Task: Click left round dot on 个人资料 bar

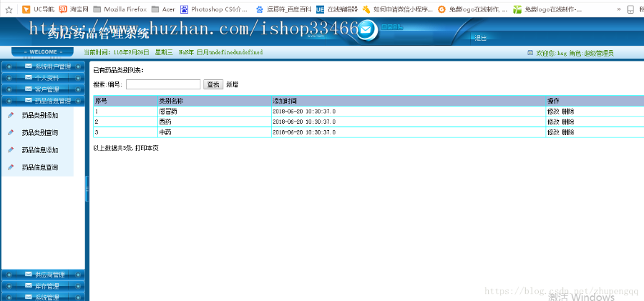Action: click(9, 78)
